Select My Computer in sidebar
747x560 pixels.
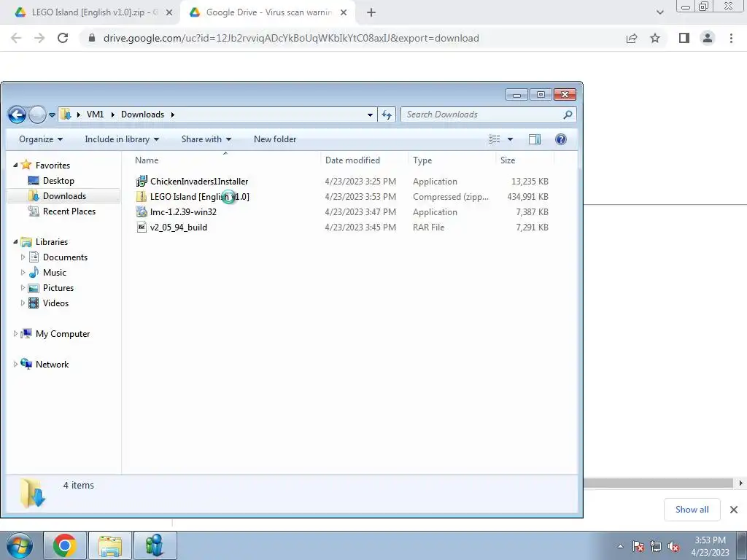[x=63, y=334]
